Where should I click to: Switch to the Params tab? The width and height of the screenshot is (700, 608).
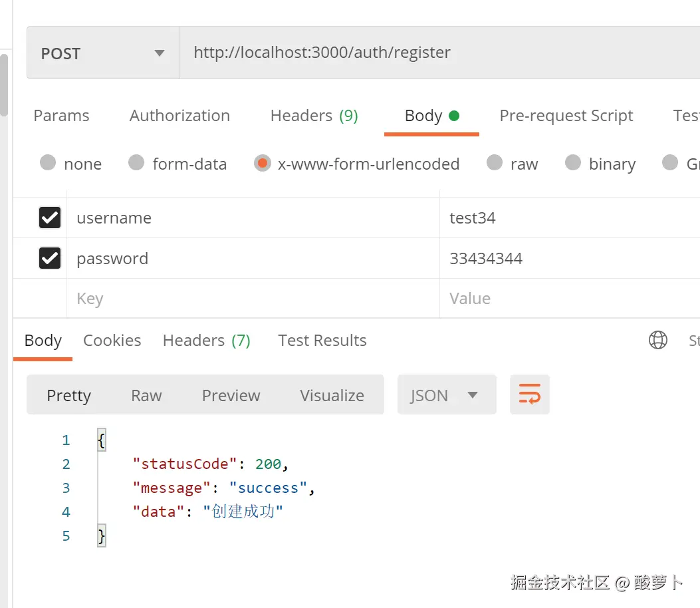61,116
